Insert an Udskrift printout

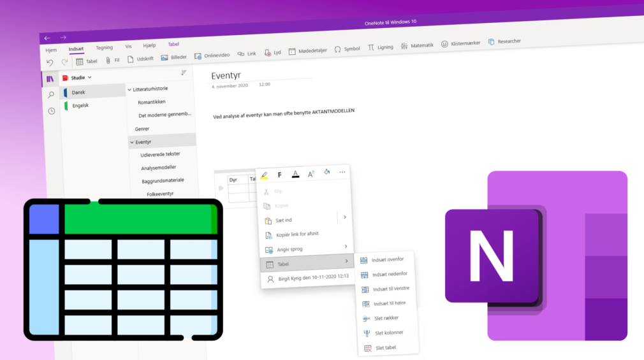click(140, 59)
